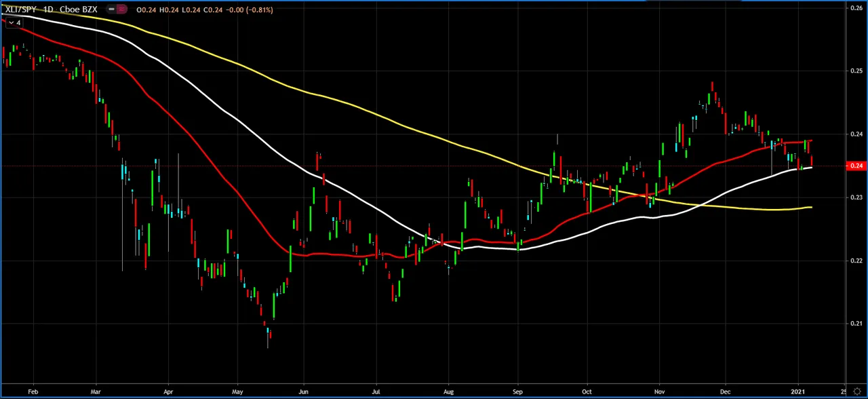Click the red current price label 0.24
This screenshot has width=868, height=399.
pyautogui.click(x=856, y=166)
